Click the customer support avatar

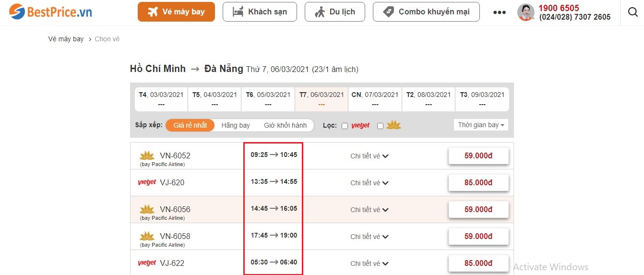point(526,12)
